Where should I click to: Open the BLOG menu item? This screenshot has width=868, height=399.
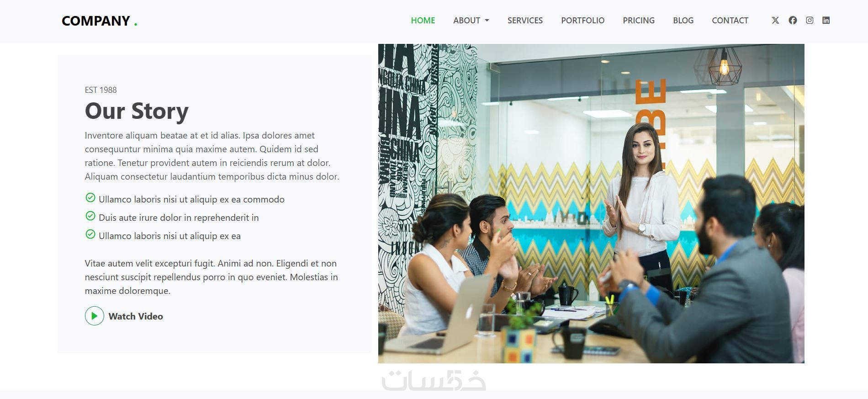(x=683, y=21)
